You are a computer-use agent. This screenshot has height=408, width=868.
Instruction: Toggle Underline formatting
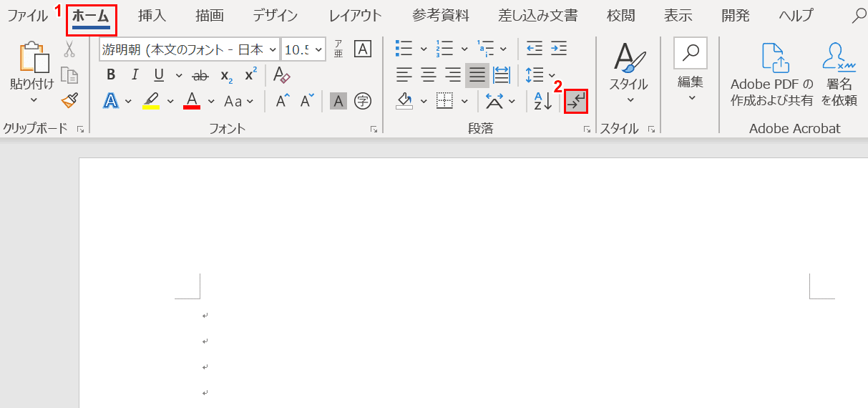tap(159, 75)
